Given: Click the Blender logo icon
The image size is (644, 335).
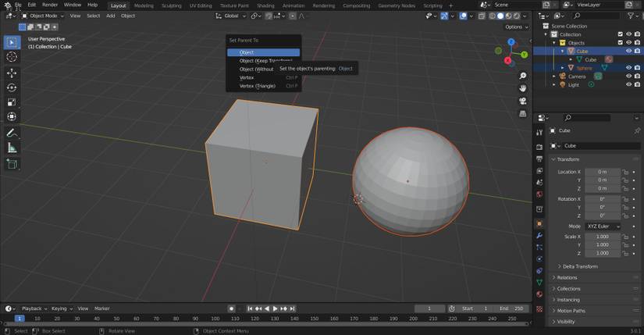Looking at the screenshot, I should pos(7,5).
